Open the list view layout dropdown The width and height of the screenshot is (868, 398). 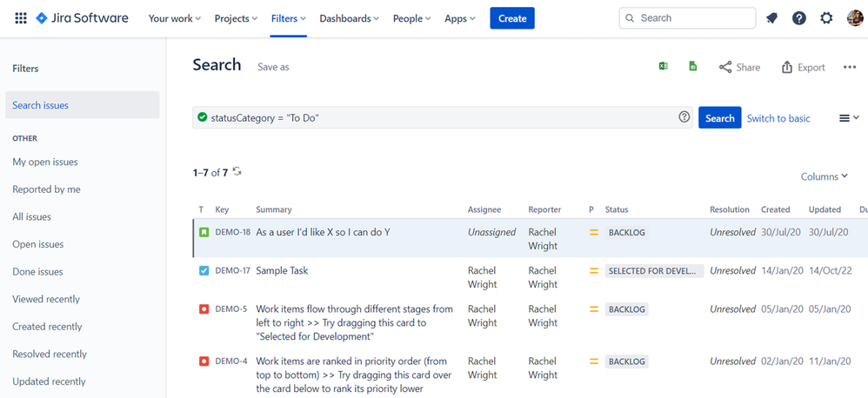tap(849, 117)
